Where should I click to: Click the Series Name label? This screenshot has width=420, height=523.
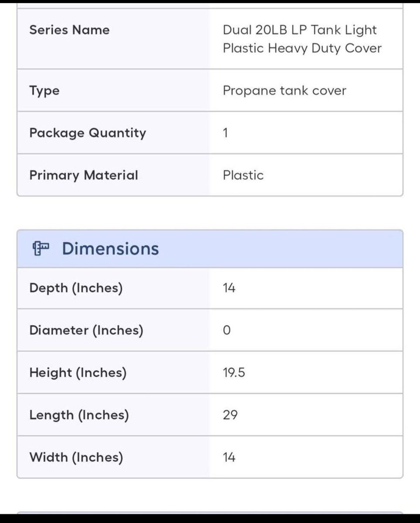69,30
